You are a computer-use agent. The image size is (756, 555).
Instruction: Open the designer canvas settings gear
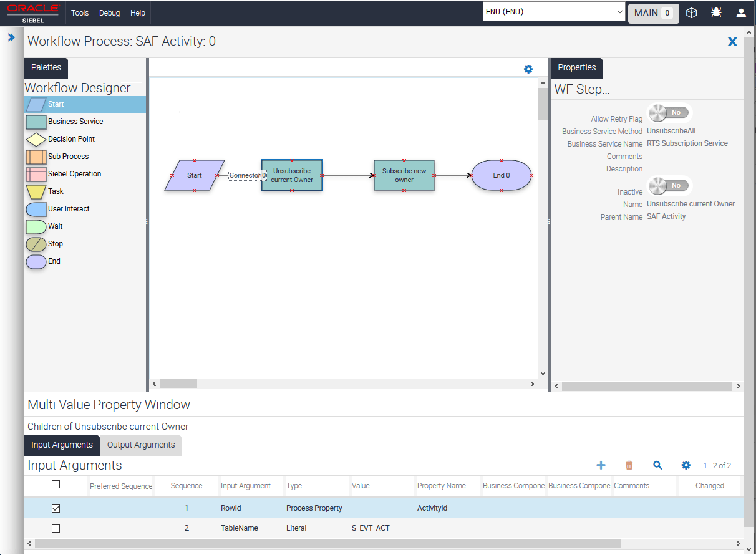tap(528, 69)
